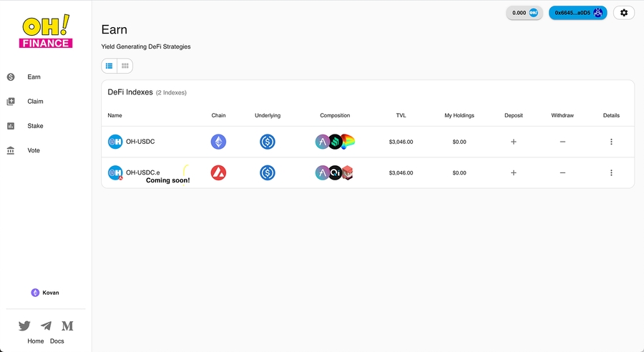Click the wallet address 0x6645...a0D5 button

coord(577,13)
